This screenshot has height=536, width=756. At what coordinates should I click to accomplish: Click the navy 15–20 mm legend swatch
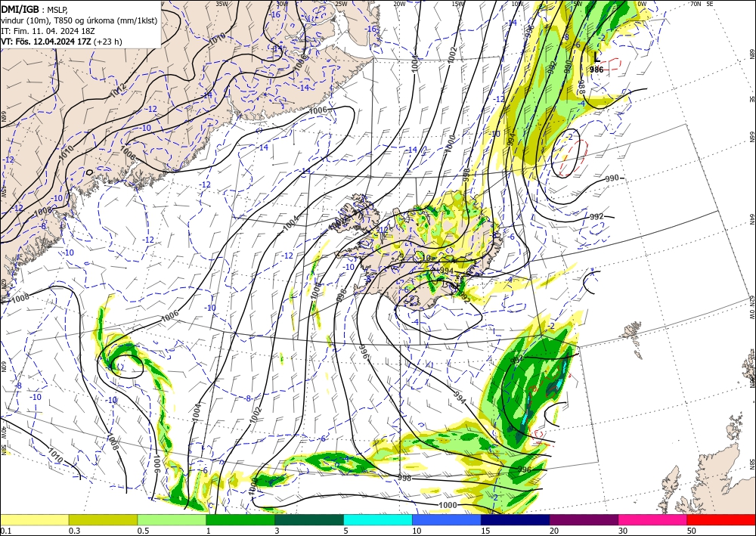[516, 520]
